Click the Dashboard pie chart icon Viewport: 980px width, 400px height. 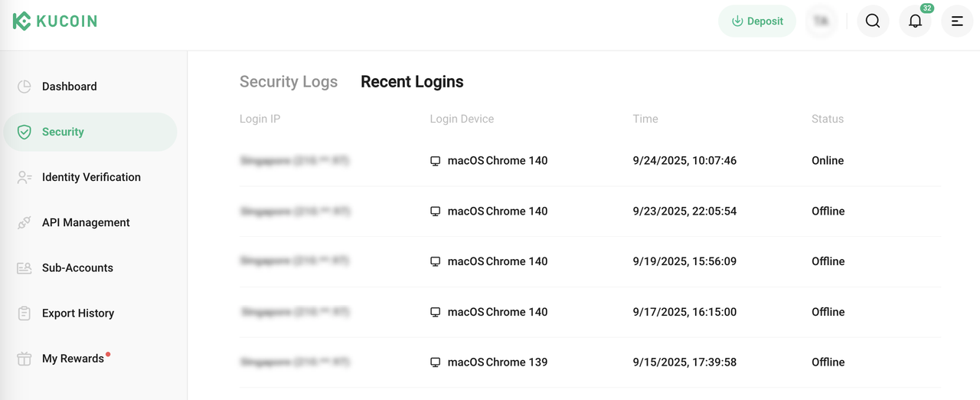[24, 87]
